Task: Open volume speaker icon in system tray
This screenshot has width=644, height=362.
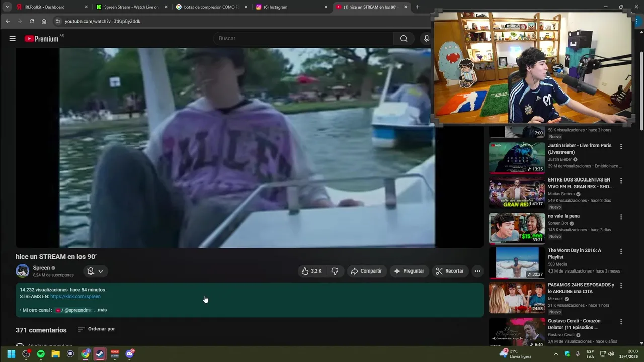Action: point(611,354)
